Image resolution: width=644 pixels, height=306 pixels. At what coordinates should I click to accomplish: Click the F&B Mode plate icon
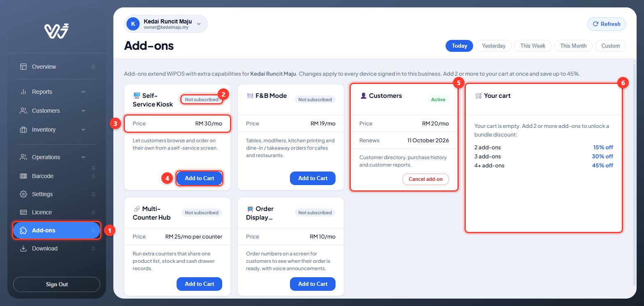click(250, 96)
